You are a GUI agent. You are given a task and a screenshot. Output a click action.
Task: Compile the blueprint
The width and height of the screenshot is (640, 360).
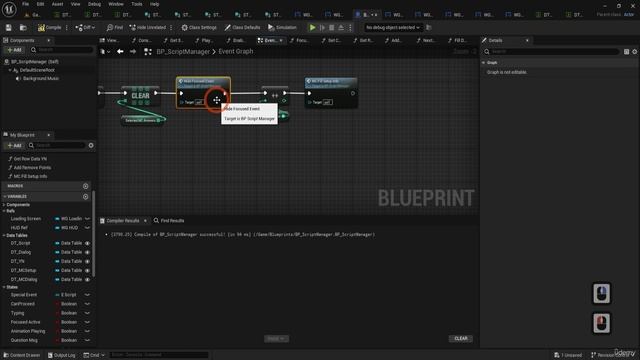click(x=49, y=27)
